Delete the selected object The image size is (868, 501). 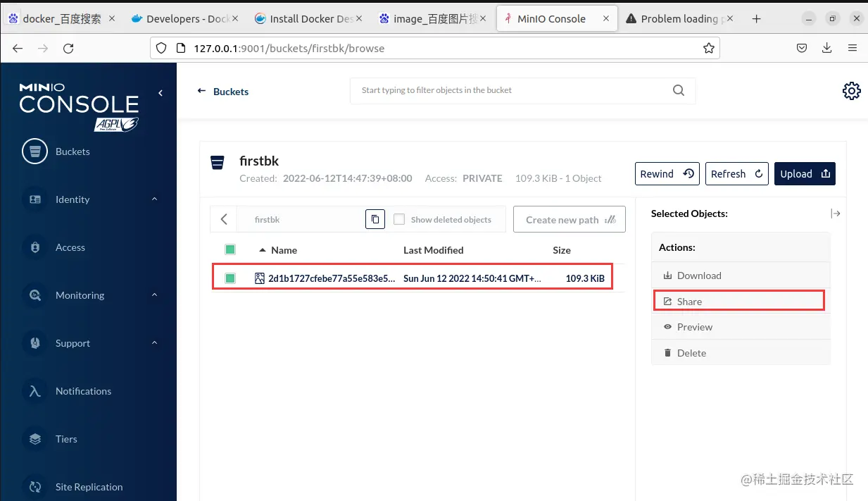point(741,353)
